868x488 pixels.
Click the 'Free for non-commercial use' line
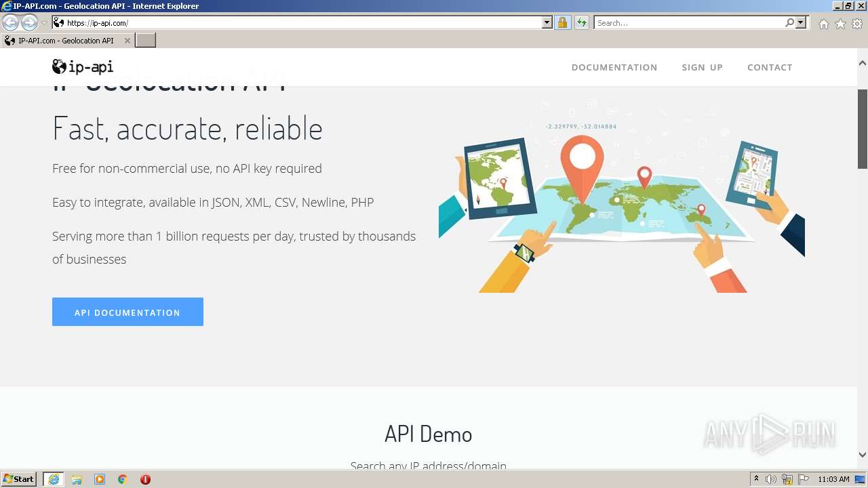[187, 168]
